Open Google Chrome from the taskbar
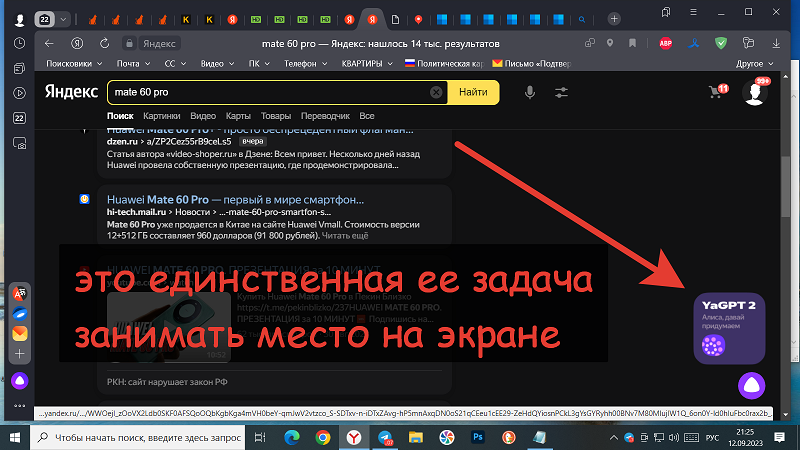Image resolution: width=800 pixels, height=450 pixels. pyautogui.click(x=322, y=437)
